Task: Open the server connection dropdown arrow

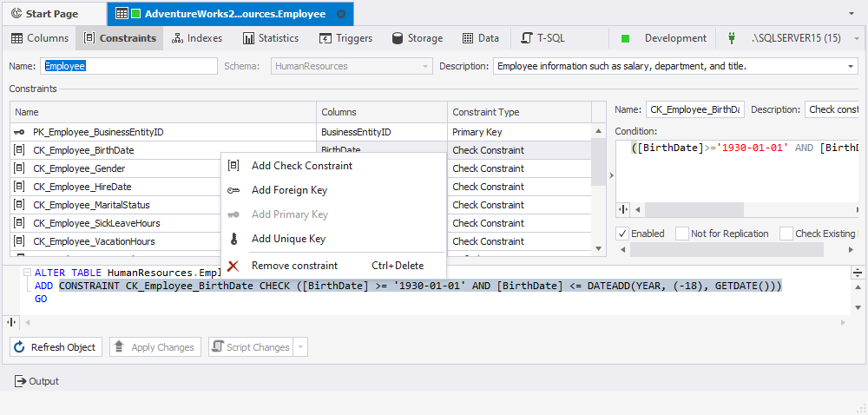Action: tap(857, 39)
